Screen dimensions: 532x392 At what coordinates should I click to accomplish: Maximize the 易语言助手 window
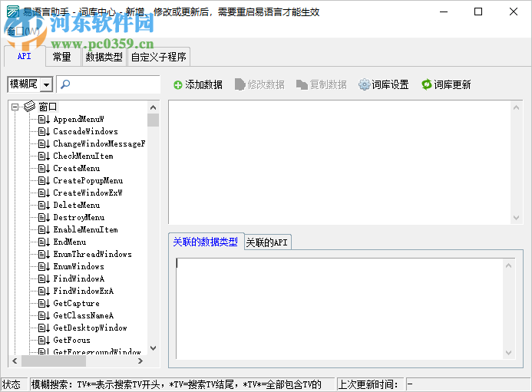[478, 12]
